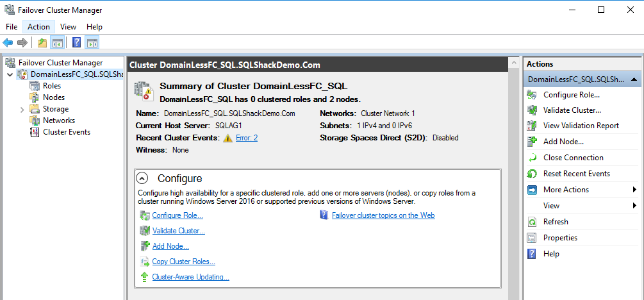Click the Copy Cluster Roles... link

[184, 262]
